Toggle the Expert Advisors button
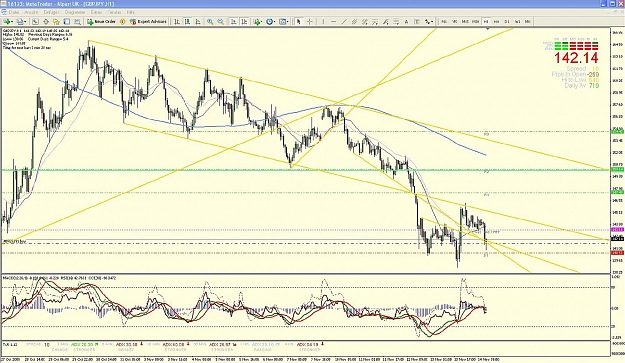This screenshot has width=625, height=363. (148, 22)
